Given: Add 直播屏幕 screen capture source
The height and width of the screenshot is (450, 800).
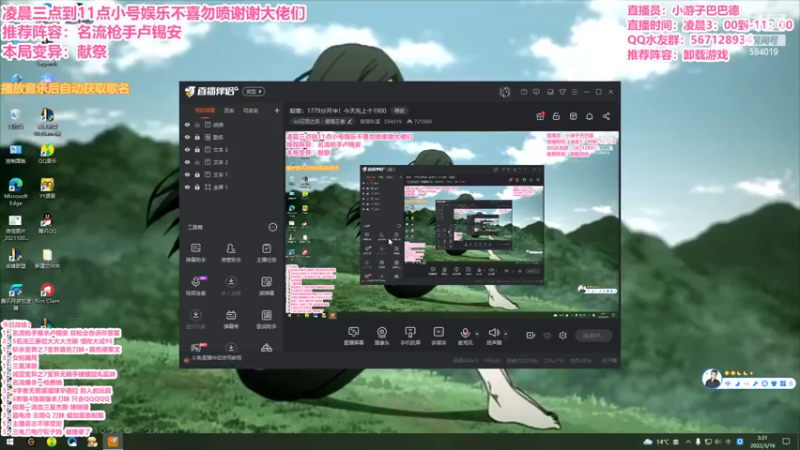Looking at the screenshot, I should click(x=354, y=336).
